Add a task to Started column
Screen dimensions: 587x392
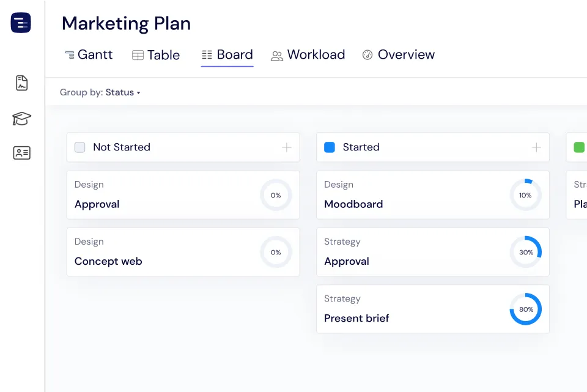click(536, 147)
